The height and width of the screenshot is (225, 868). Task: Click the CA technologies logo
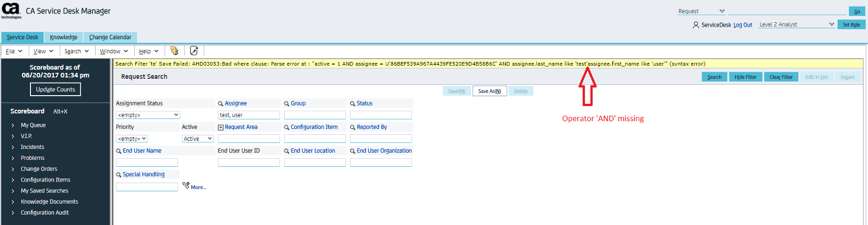click(x=11, y=10)
